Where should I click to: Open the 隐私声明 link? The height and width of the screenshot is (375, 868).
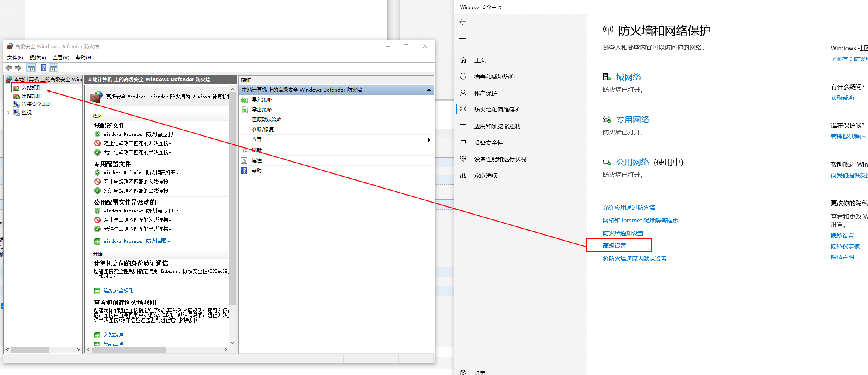[842, 257]
